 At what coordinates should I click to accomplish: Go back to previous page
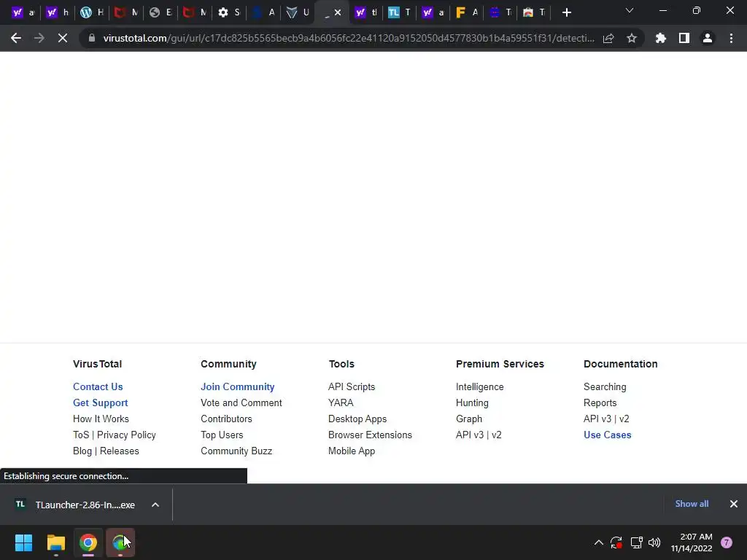(x=16, y=38)
